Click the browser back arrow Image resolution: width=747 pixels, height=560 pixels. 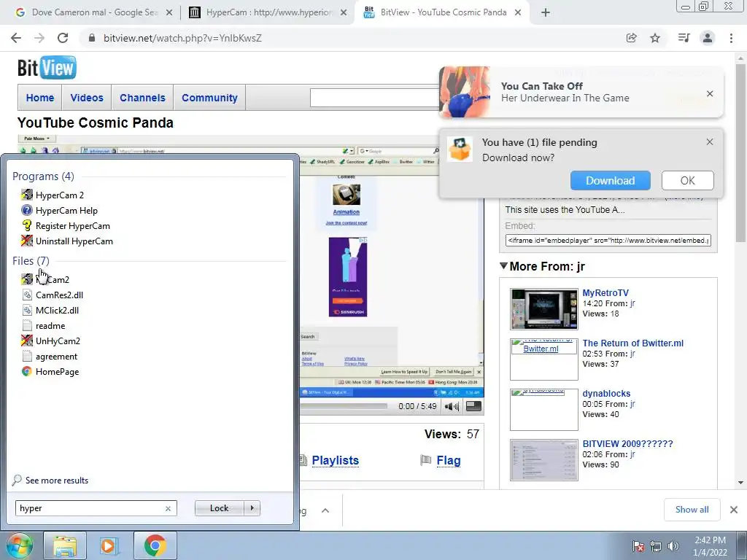coord(16,38)
